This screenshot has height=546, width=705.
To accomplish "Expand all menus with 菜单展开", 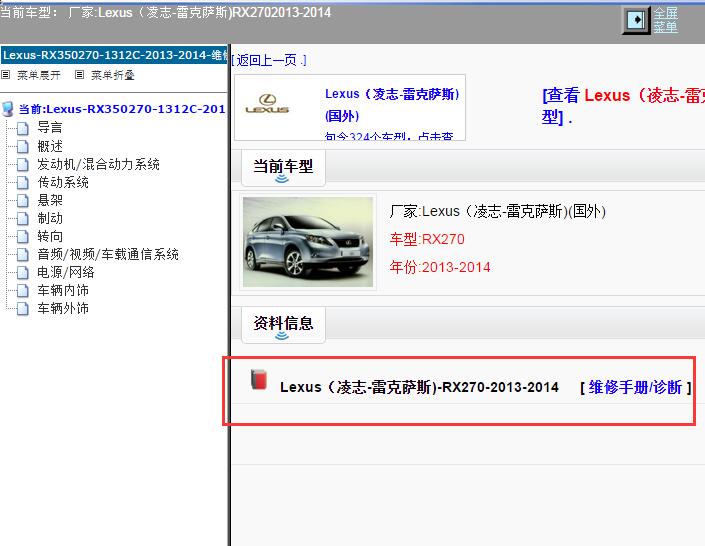I will pos(39,75).
